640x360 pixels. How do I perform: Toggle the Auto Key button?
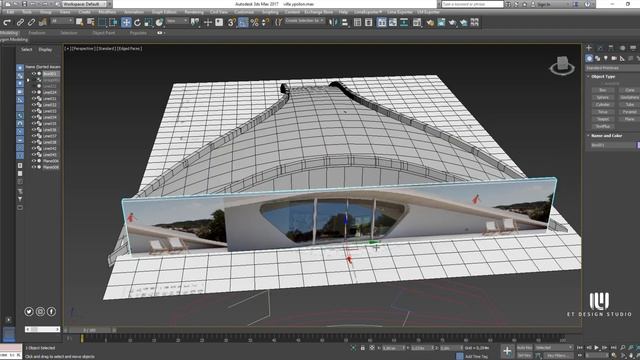coord(524,348)
